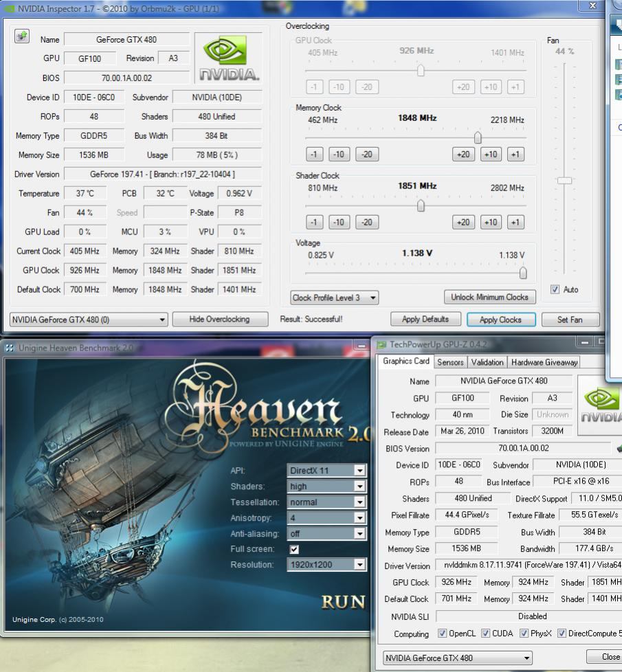The image size is (622, 672).
Task: Open the Resolution 1920x1200 dropdown
Action: click(326, 565)
